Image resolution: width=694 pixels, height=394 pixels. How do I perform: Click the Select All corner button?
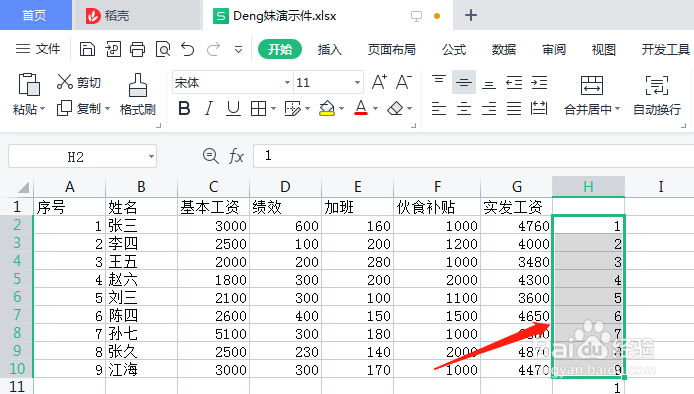click(x=22, y=187)
